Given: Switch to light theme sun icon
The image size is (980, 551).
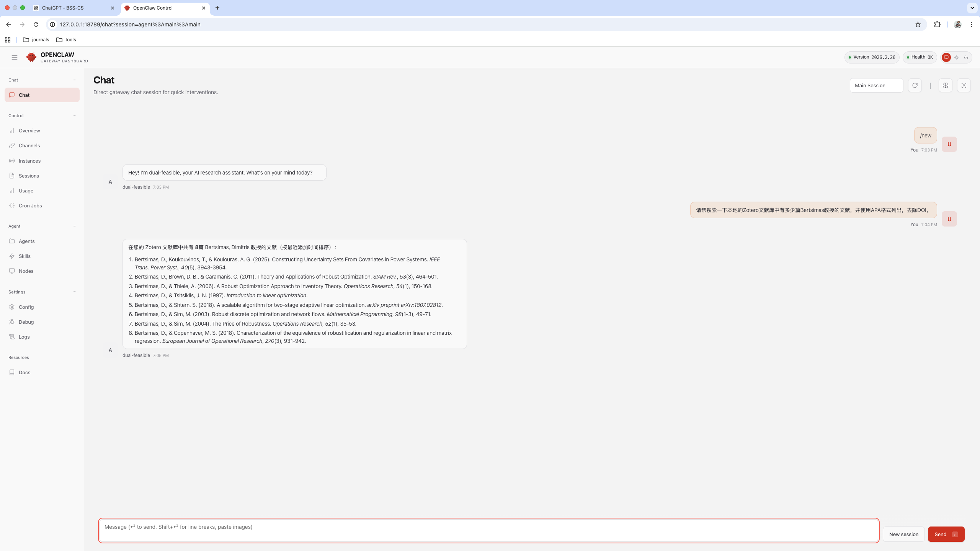Looking at the screenshot, I should (956, 57).
